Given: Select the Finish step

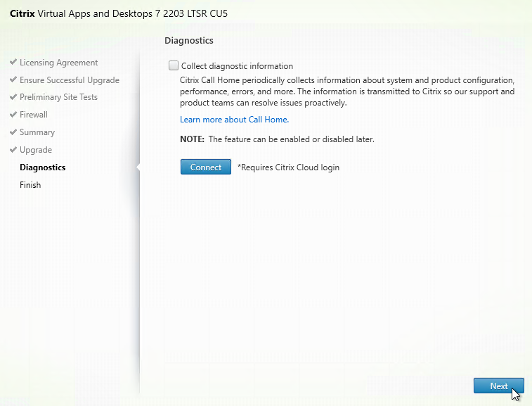Looking at the screenshot, I should point(30,185).
